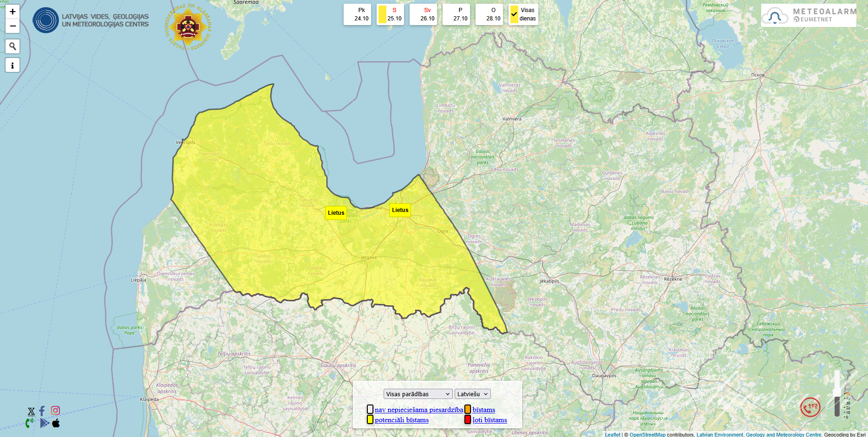Open the Latviešu language dropdown
The image size is (868, 437).
(472, 394)
